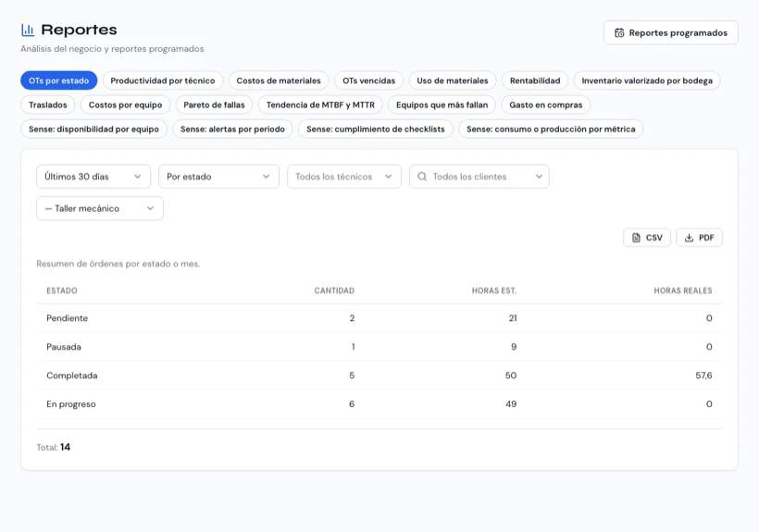Click the bar chart icon beside Reportes
The image size is (759, 532).
(x=28, y=30)
